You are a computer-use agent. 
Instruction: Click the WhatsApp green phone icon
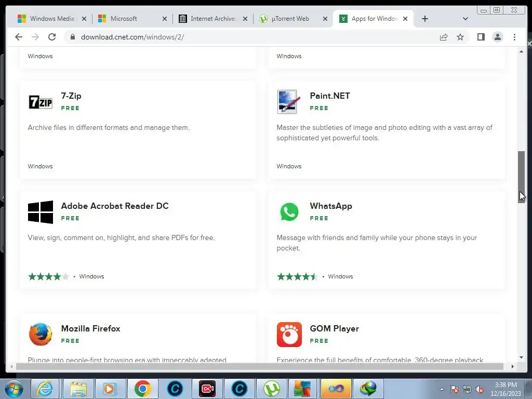point(289,212)
